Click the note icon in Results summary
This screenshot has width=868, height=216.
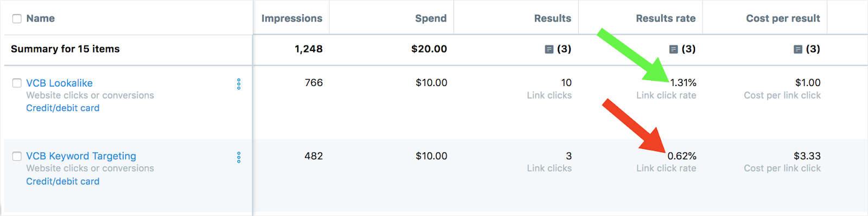pyautogui.click(x=549, y=49)
